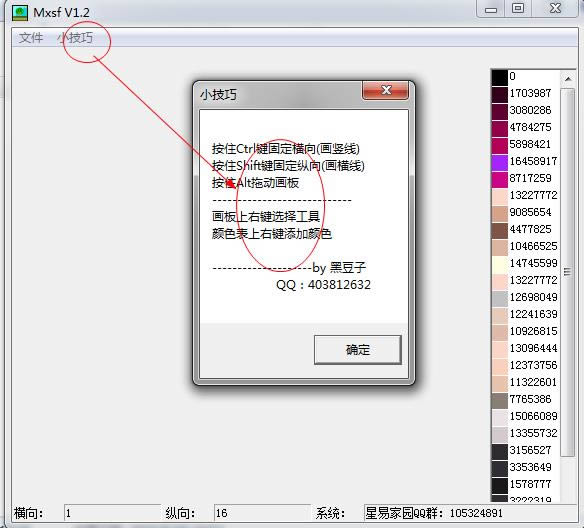Click the color value 11322601
584x528 pixels.
tap(533, 382)
